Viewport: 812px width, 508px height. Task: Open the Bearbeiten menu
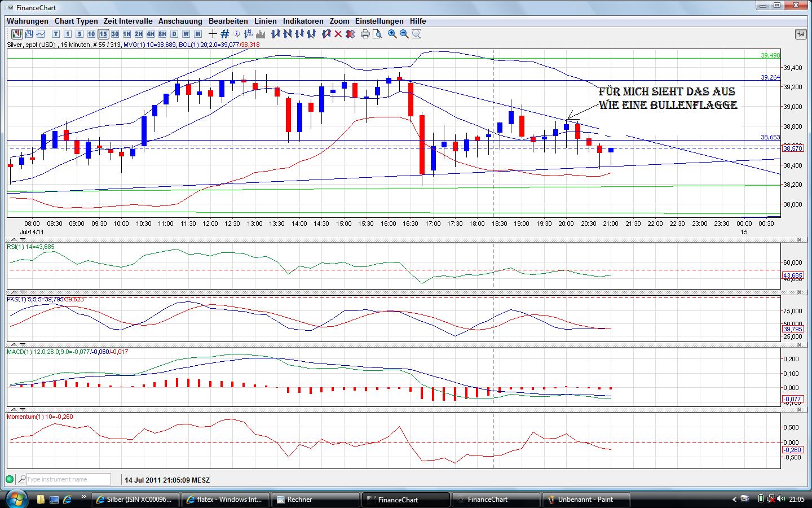point(228,21)
